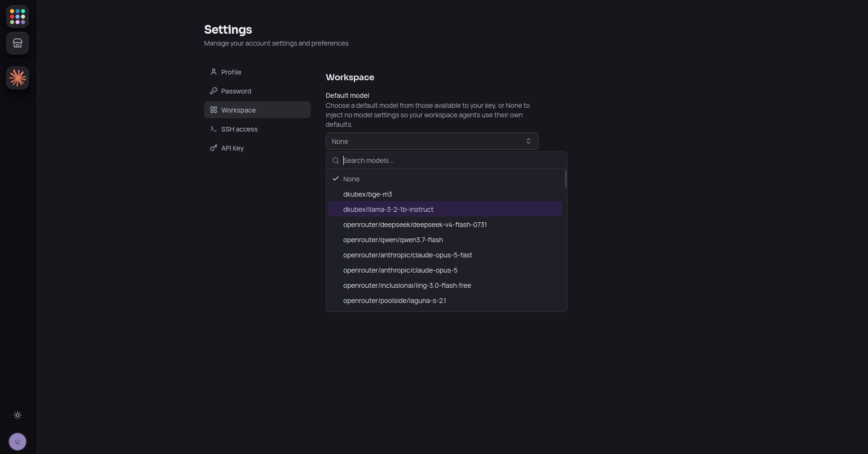Choose openrouter/poolside/laguna-s-2.1 model

pos(445,300)
